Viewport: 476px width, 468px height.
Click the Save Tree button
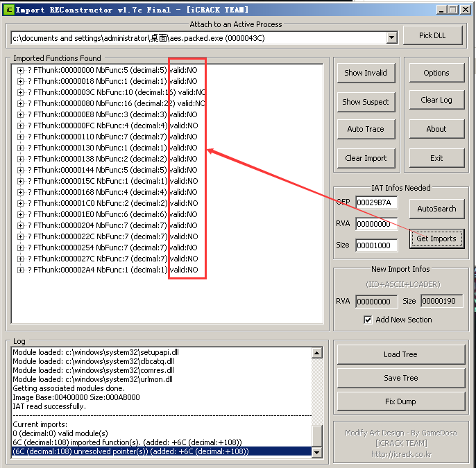(x=401, y=378)
